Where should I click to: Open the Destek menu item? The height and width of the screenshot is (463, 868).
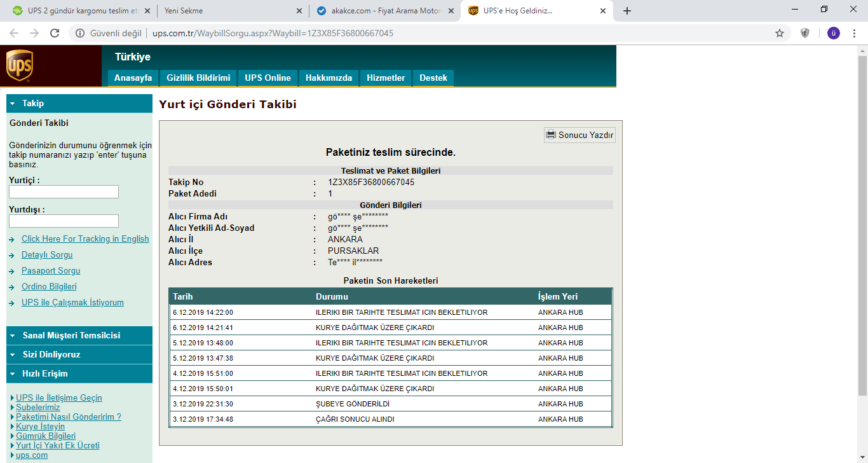click(433, 78)
